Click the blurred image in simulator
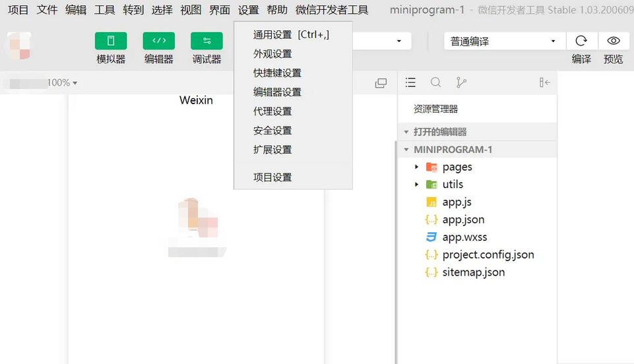The height and width of the screenshot is (364, 634). coord(197,227)
